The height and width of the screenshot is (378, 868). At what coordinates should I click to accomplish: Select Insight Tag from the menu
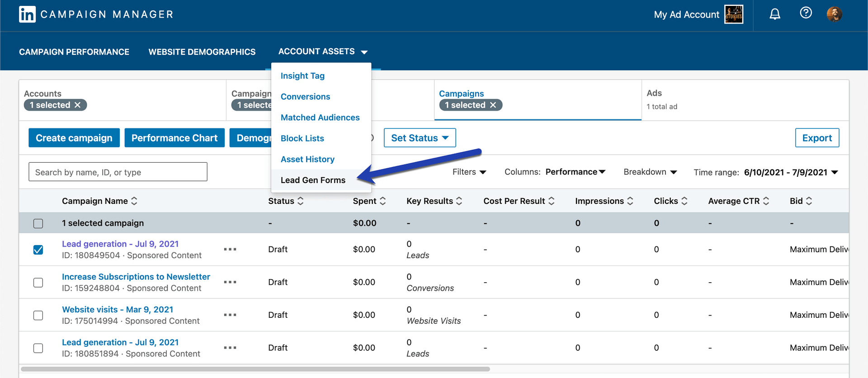coord(302,76)
